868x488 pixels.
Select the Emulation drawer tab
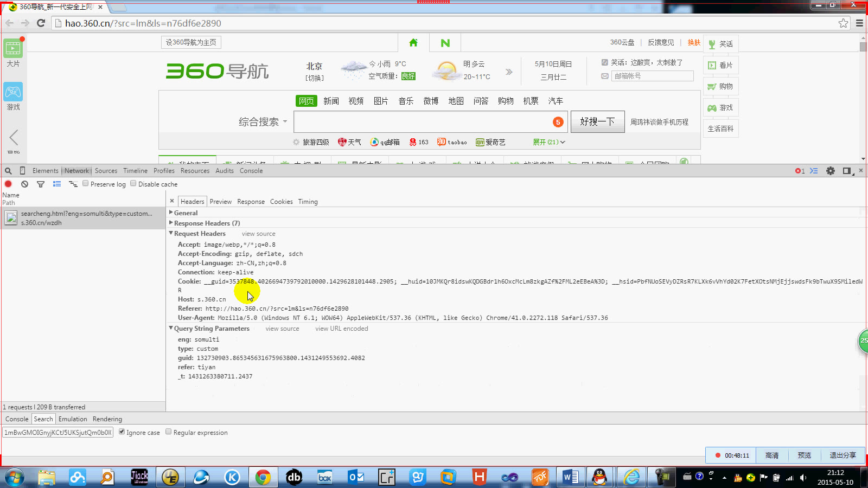pyautogui.click(x=73, y=419)
